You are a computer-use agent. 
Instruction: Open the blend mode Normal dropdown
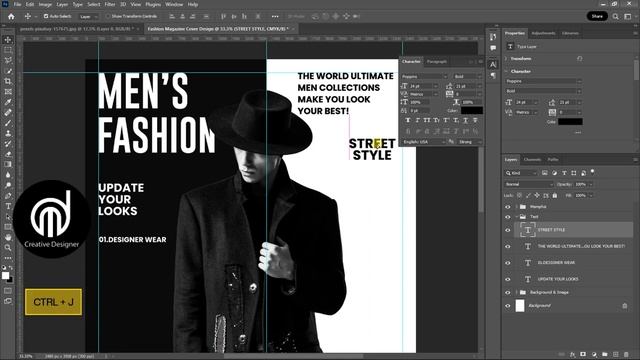coord(529,184)
